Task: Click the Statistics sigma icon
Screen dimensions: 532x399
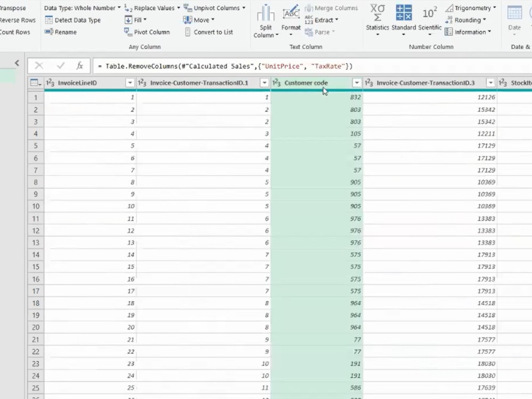Action: click(377, 13)
